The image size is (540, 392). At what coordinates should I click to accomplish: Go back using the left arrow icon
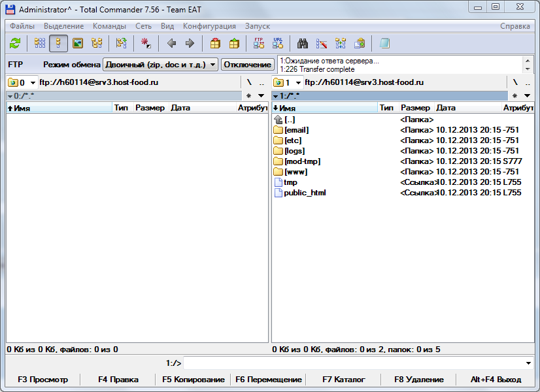[x=171, y=43]
